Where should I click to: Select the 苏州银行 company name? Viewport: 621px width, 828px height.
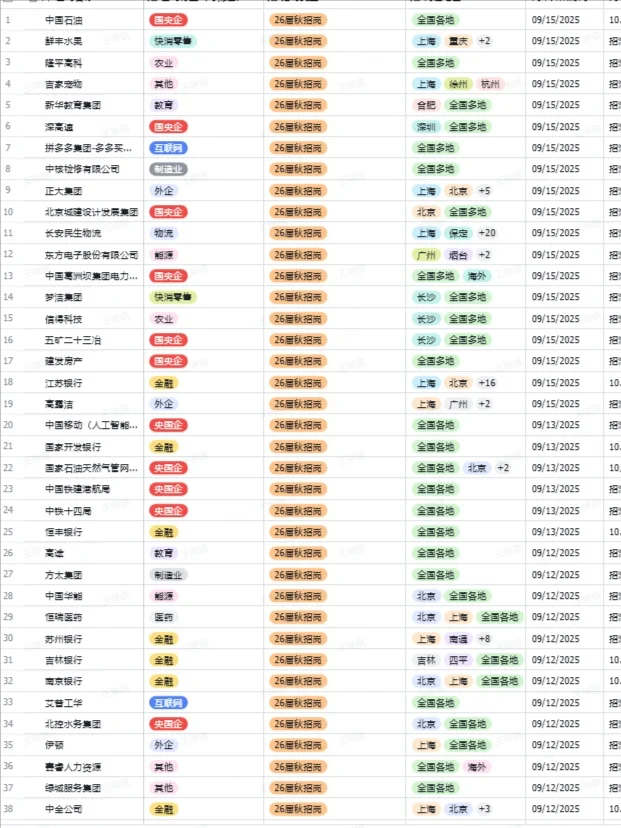pos(63,639)
